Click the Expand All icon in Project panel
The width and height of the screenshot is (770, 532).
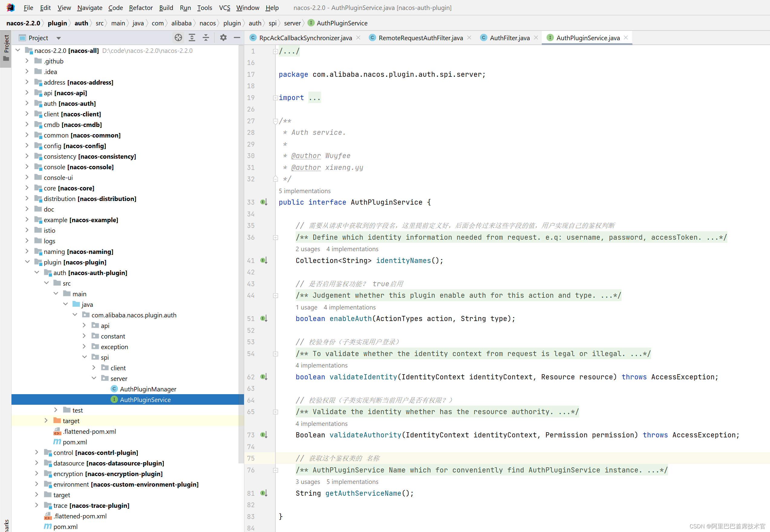click(192, 38)
